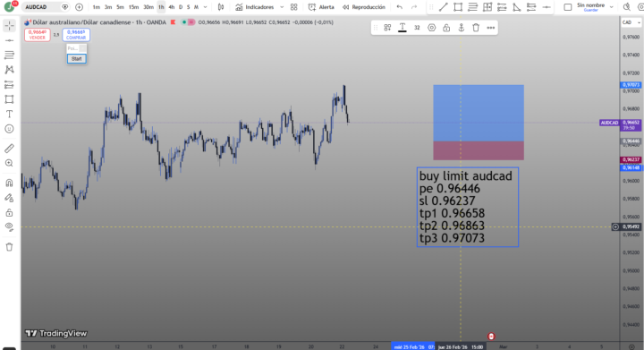Viewport: 644px width, 350px height.
Task: Open more options three-dots menu
Action: tap(491, 28)
